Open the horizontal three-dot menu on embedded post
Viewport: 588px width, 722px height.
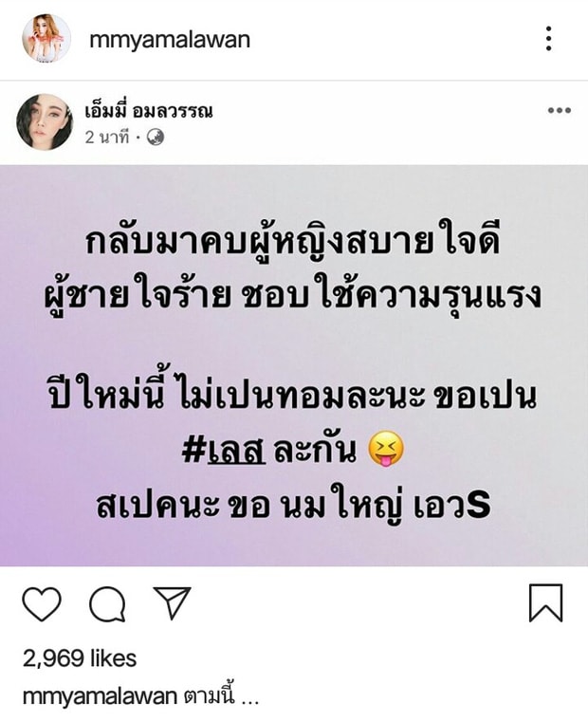click(560, 110)
